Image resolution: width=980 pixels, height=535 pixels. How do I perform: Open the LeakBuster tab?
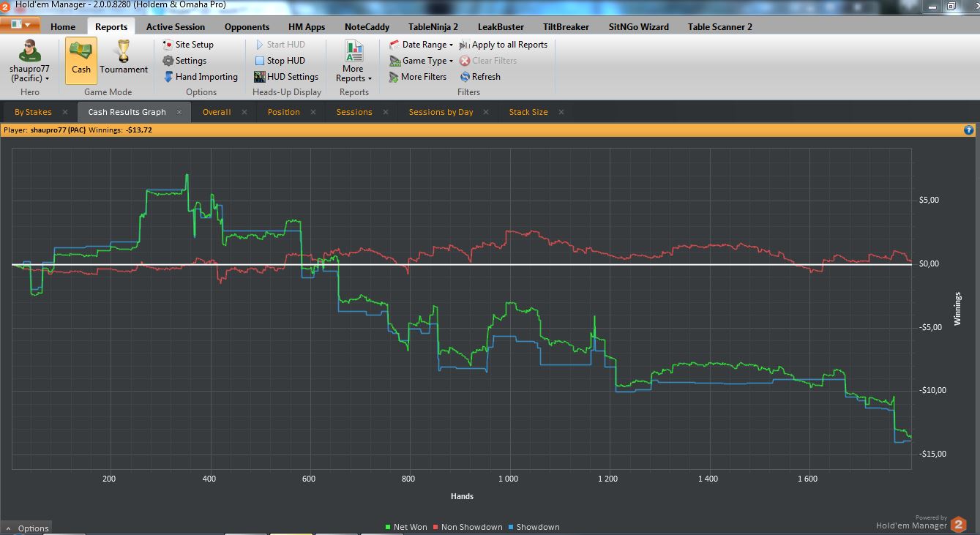[x=501, y=27]
